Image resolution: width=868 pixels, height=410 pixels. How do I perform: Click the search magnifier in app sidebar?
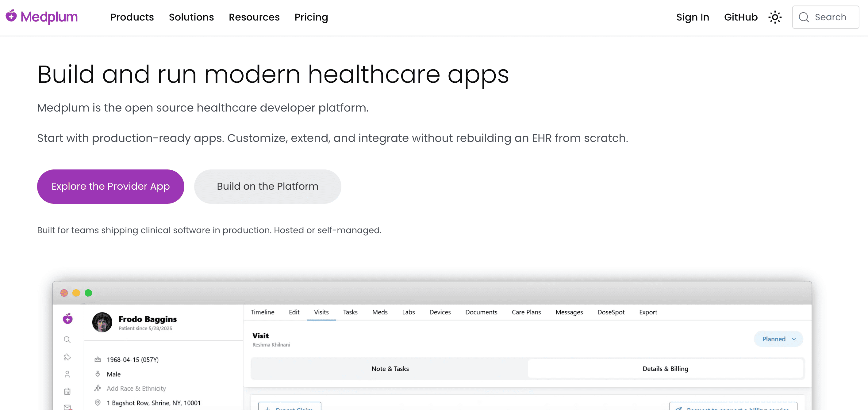pyautogui.click(x=67, y=340)
